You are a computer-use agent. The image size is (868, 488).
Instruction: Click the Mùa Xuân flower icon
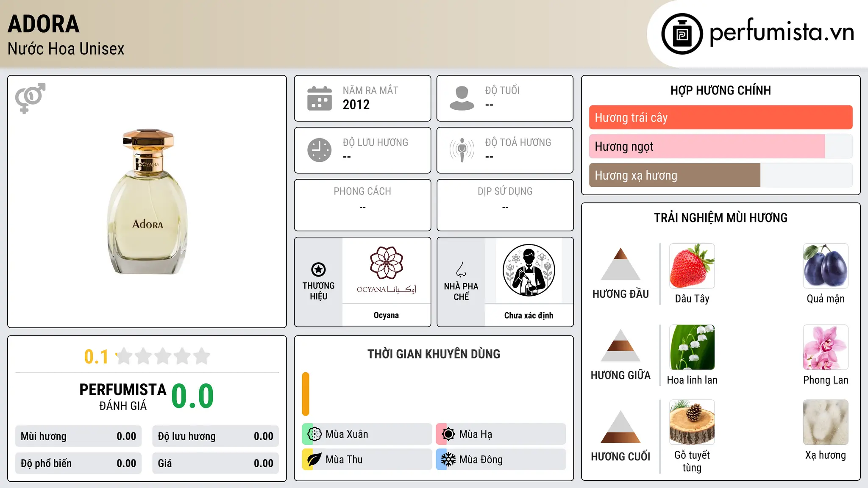click(x=314, y=434)
